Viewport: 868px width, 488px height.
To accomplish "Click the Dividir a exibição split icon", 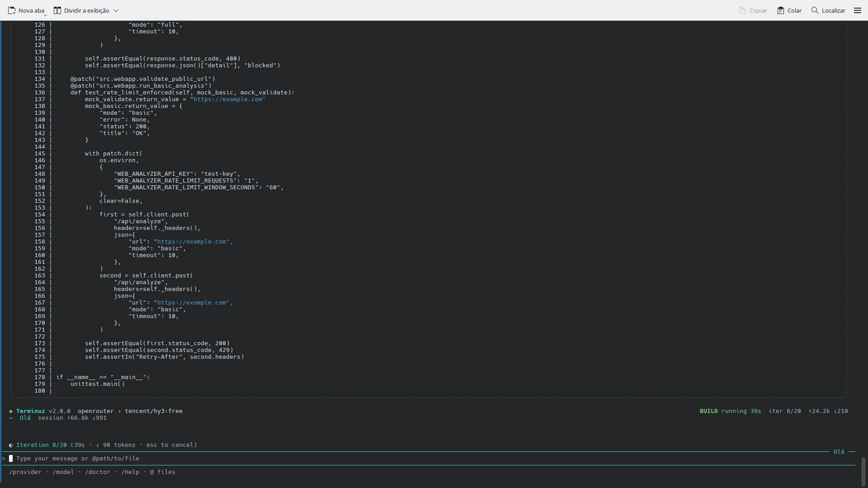I will pyautogui.click(x=57, y=10).
